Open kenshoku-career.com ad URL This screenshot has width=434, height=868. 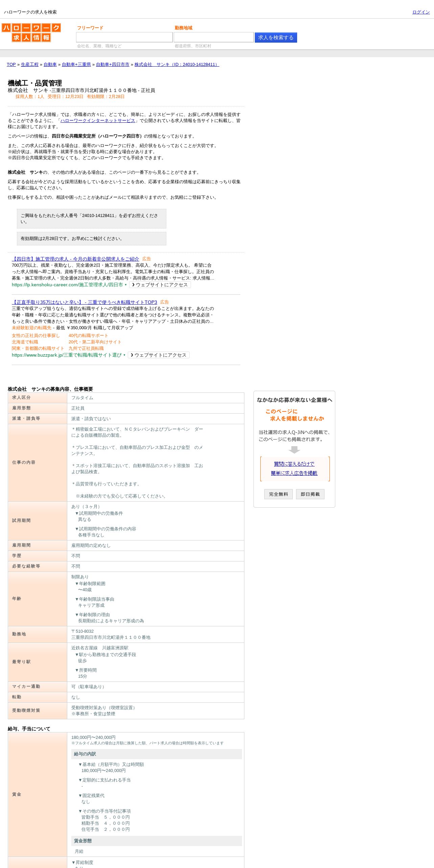(x=67, y=285)
